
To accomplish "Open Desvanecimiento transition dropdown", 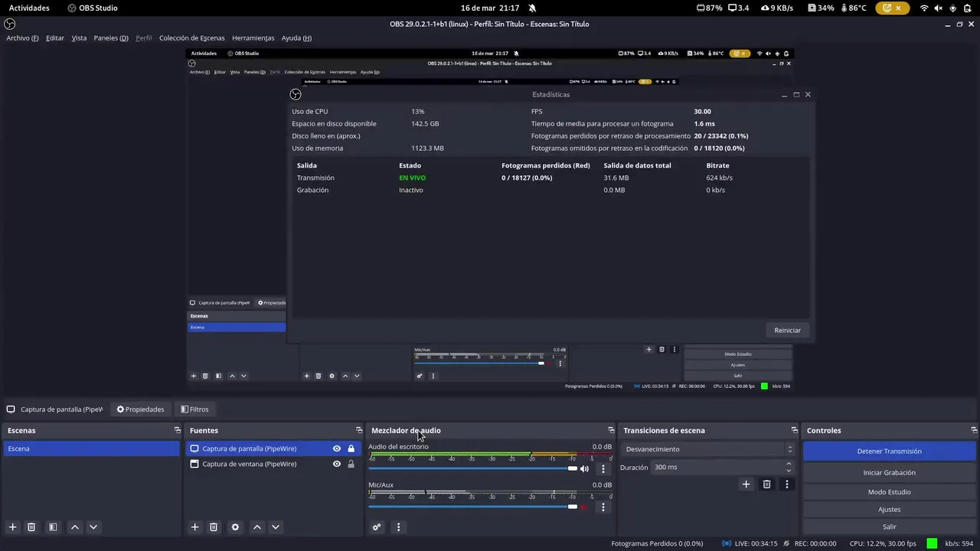I will 709,449.
